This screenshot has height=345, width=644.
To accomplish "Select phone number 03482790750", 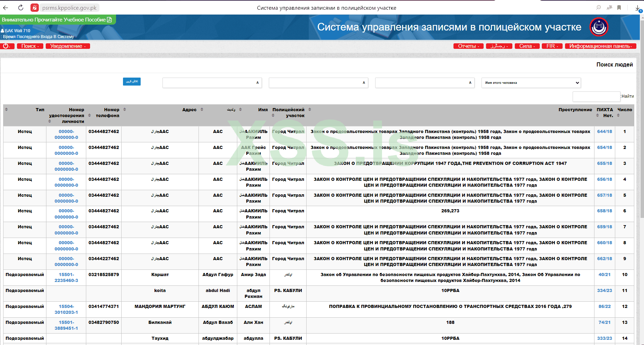I will pos(104,322).
